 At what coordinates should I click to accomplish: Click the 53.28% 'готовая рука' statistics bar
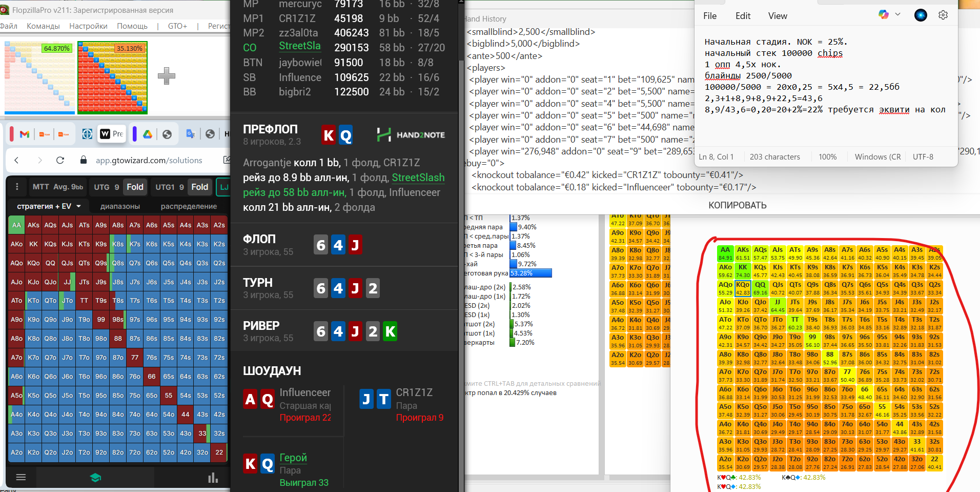(530, 273)
